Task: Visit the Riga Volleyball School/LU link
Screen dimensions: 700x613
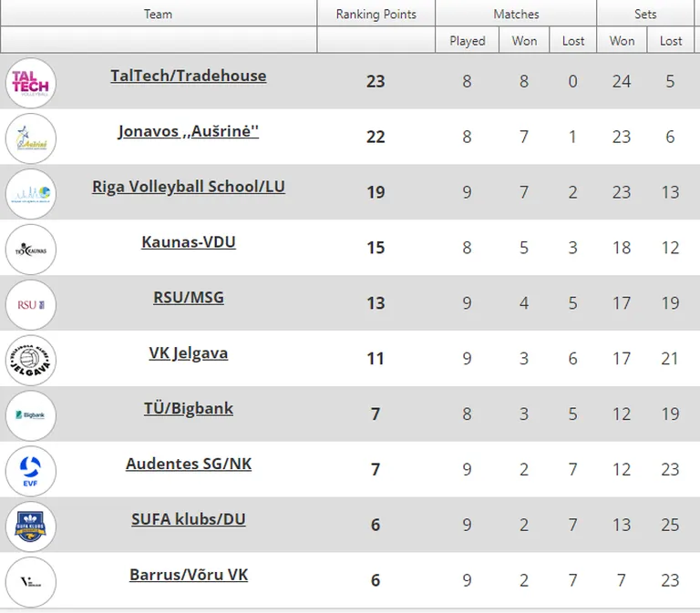Action: click(189, 187)
